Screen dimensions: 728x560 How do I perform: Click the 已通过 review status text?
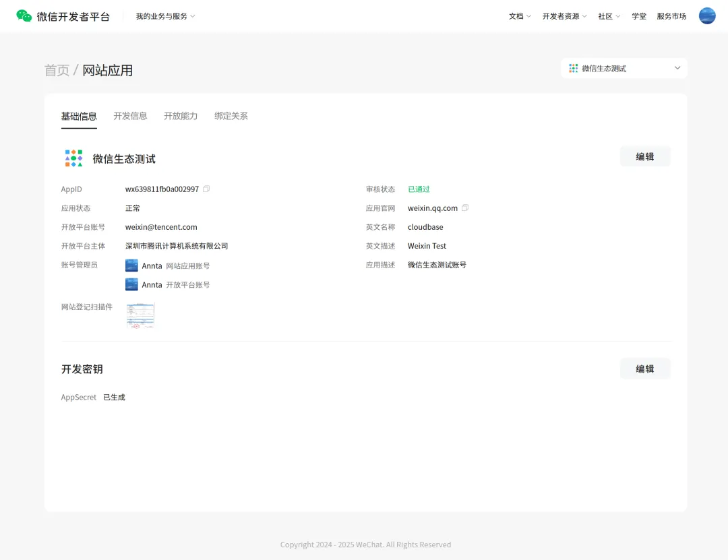[x=419, y=189]
